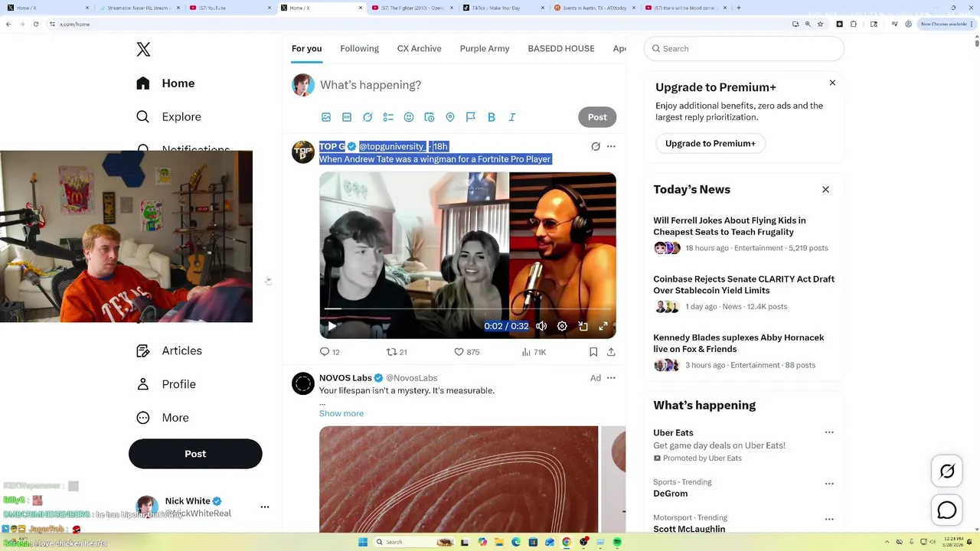Add a GIF to the new post

point(347,117)
